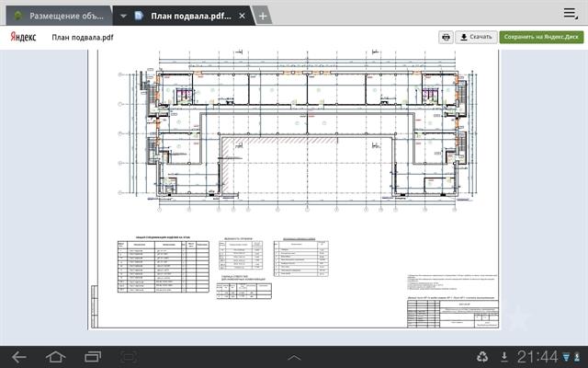
Task: Tap the Android home button
Action: (x=55, y=356)
